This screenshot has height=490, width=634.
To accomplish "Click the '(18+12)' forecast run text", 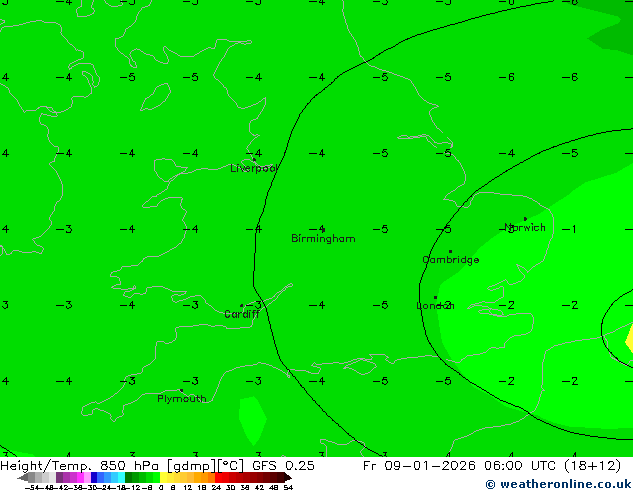I will coord(592,466).
